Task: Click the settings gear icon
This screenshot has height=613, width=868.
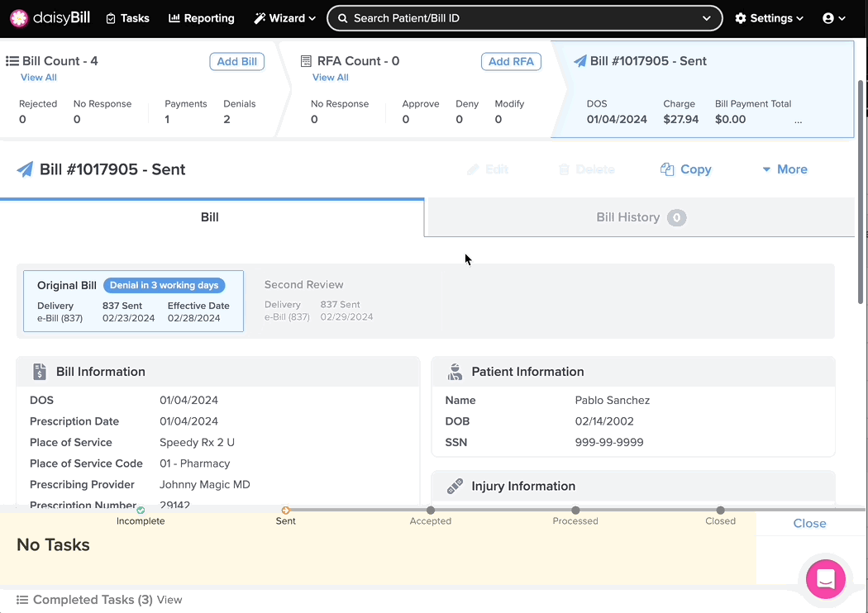Action: [741, 18]
